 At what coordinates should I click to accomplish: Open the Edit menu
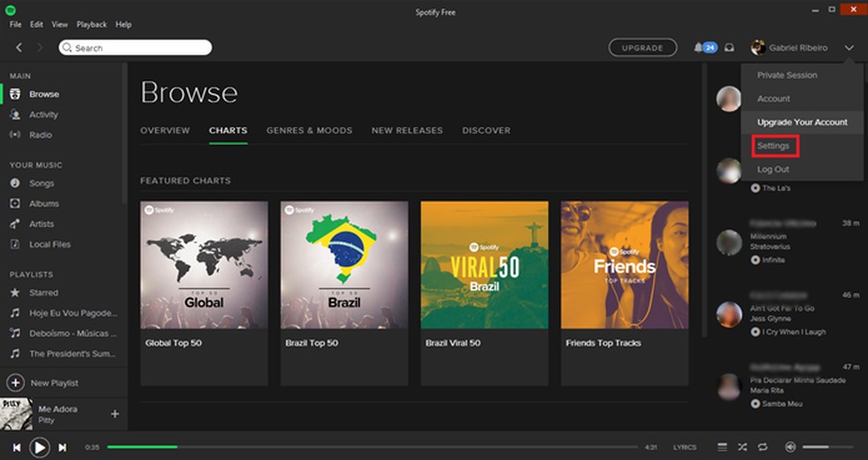coord(36,25)
